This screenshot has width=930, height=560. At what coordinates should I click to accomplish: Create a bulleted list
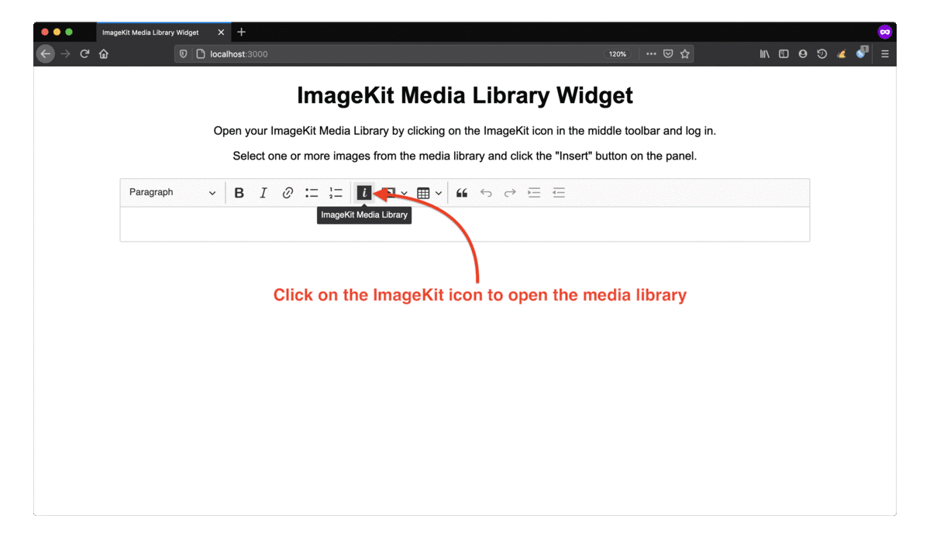coord(312,193)
